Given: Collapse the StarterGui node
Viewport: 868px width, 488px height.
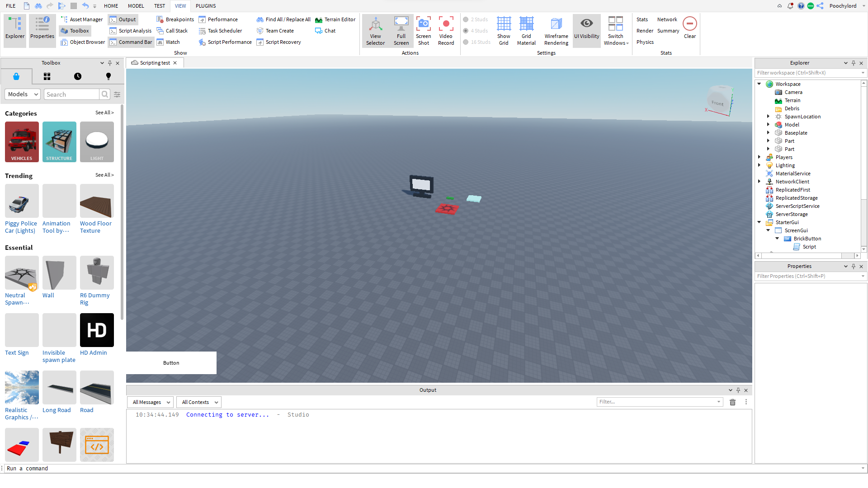Looking at the screenshot, I should [759, 222].
